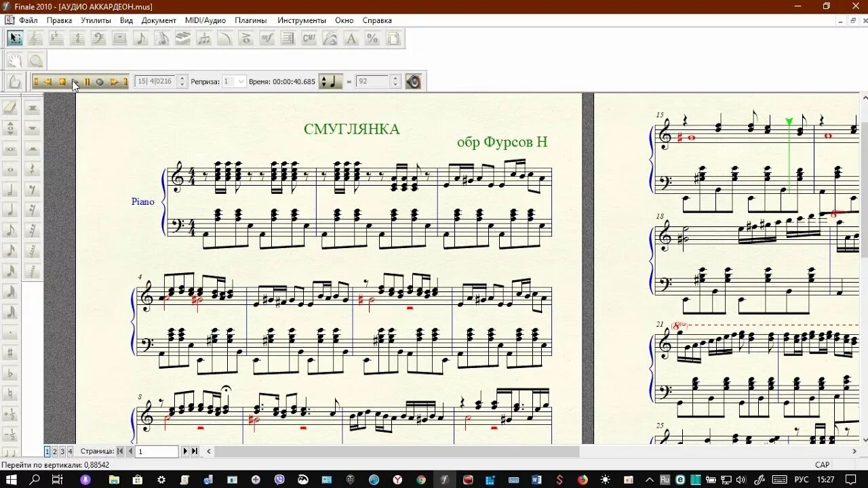
Task: Select the Text tool (A)
Action: (351, 39)
